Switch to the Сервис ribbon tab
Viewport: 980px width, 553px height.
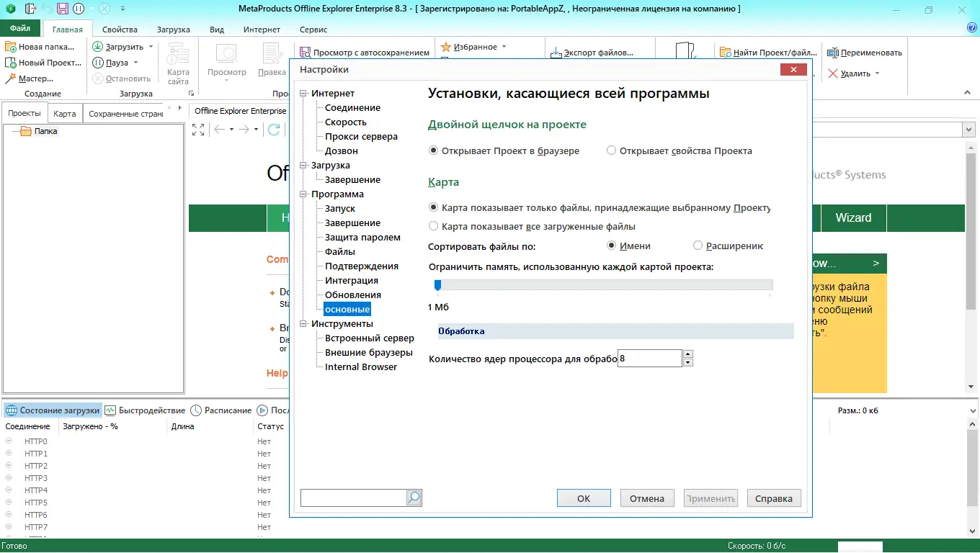(313, 30)
